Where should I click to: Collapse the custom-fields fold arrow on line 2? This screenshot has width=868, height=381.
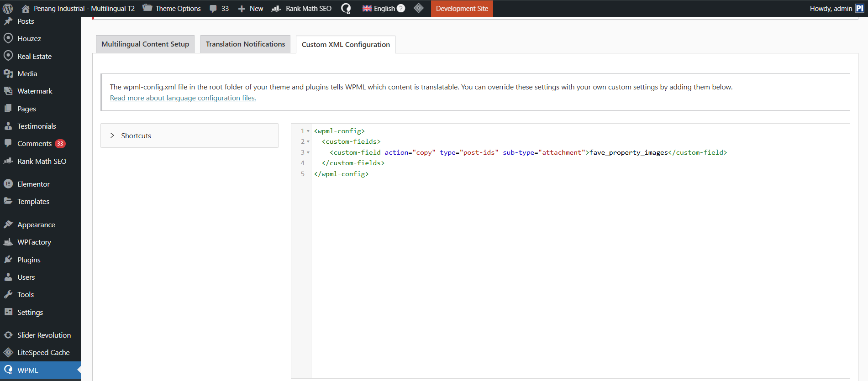pyautogui.click(x=308, y=141)
